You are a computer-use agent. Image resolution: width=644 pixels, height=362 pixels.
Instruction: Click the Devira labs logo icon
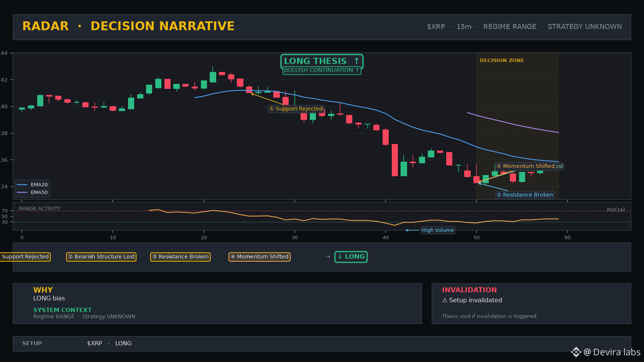[576, 352]
